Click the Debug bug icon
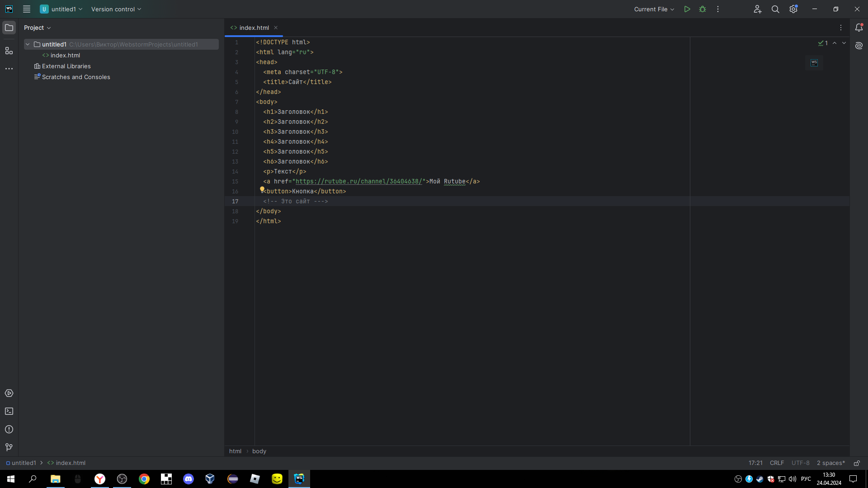The image size is (868, 488). 703,9
